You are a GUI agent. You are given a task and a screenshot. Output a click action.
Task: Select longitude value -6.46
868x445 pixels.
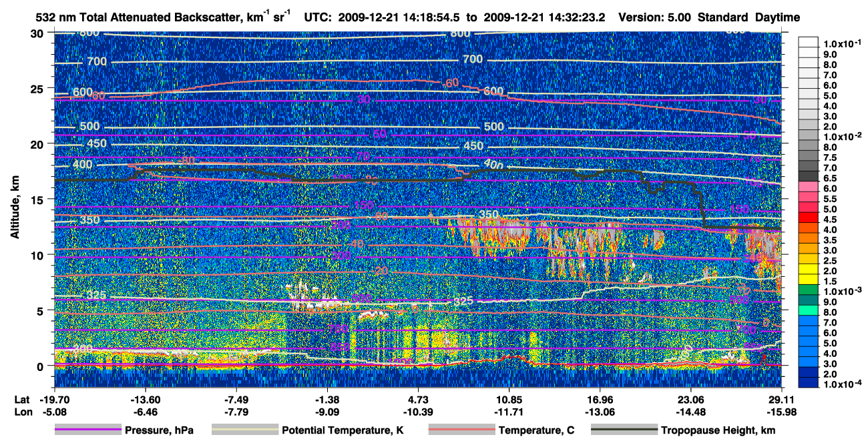[x=144, y=412]
